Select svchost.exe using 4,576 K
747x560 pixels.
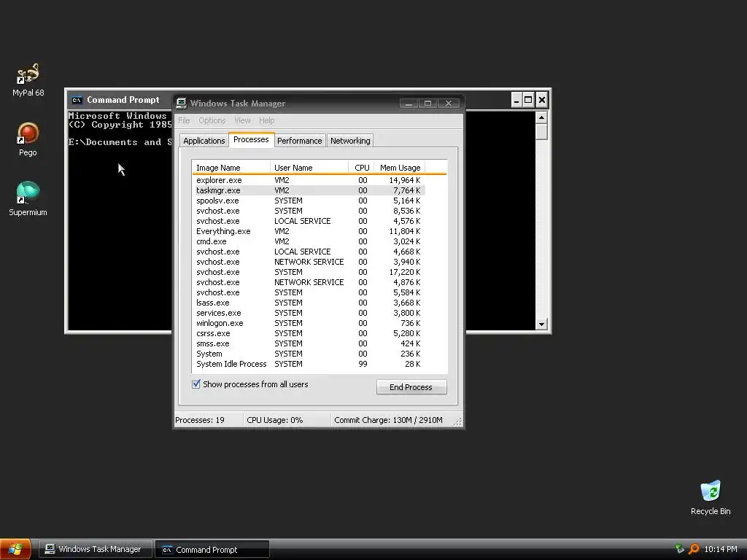tap(309, 221)
